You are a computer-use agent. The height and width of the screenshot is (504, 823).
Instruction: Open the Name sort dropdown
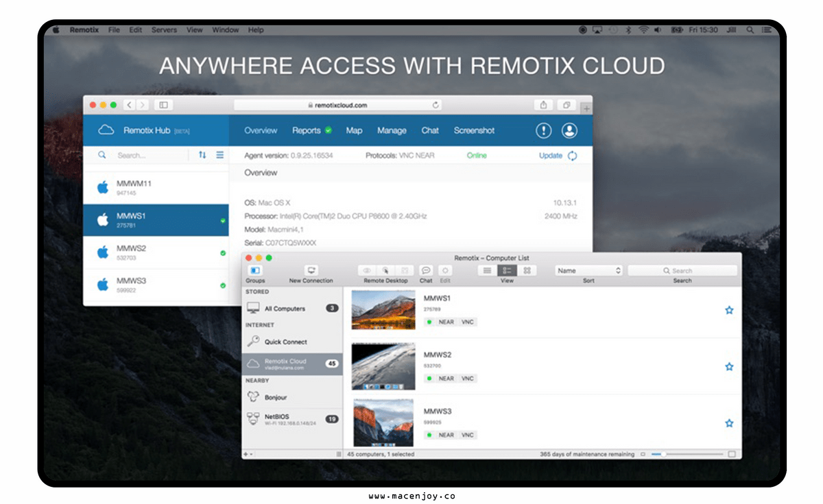(x=588, y=271)
